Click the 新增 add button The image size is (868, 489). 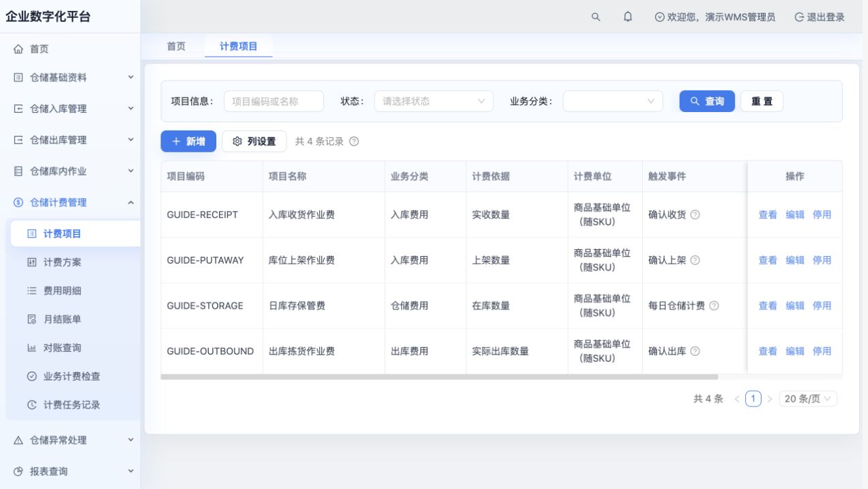point(188,141)
